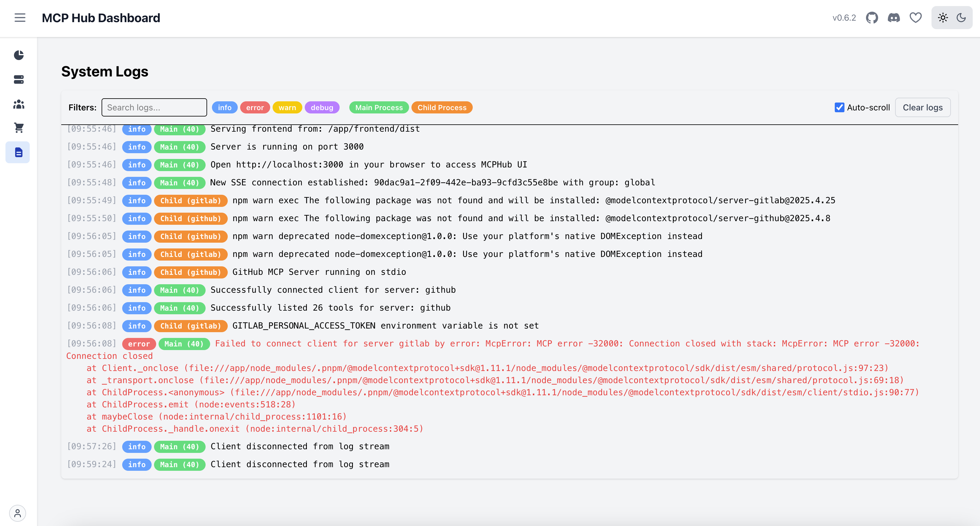
Task: Focus the Search logs input field
Action: [154, 108]
